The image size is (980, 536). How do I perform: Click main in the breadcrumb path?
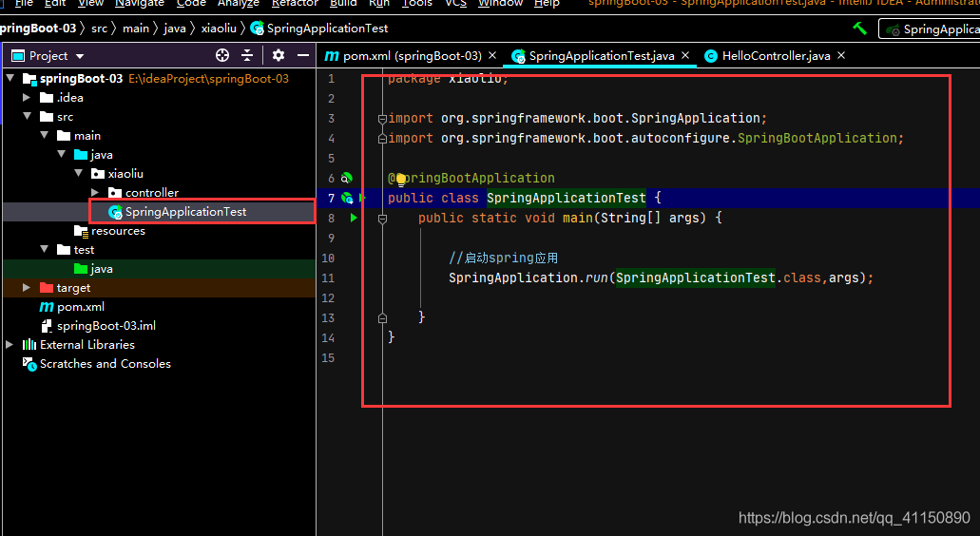coord(136,29)
